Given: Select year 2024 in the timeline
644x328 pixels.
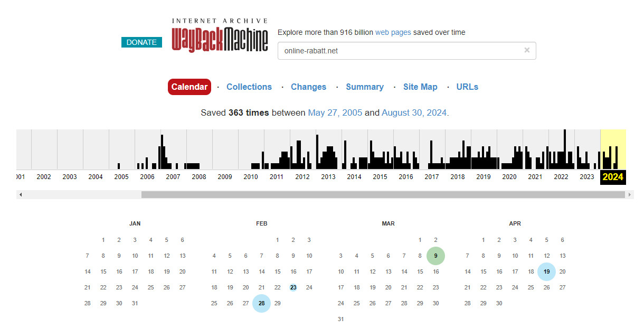Looking at the screenshot, I should pyautogui.click(x=613, y=177).
